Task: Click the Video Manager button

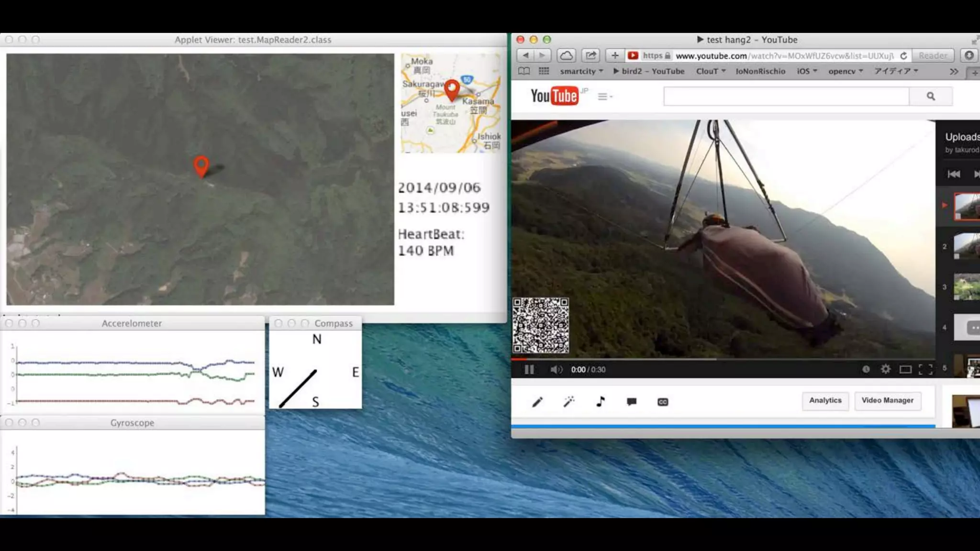Action: coord(887,400)
